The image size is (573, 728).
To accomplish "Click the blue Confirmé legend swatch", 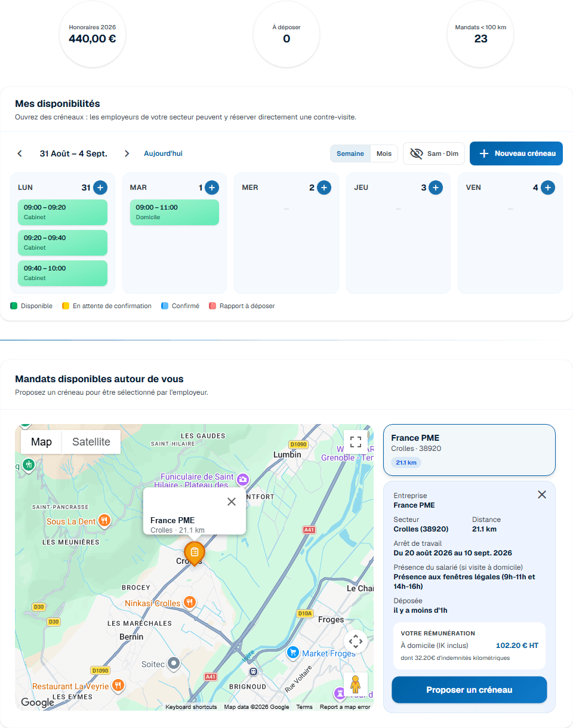I will click(x=165, y=306).
